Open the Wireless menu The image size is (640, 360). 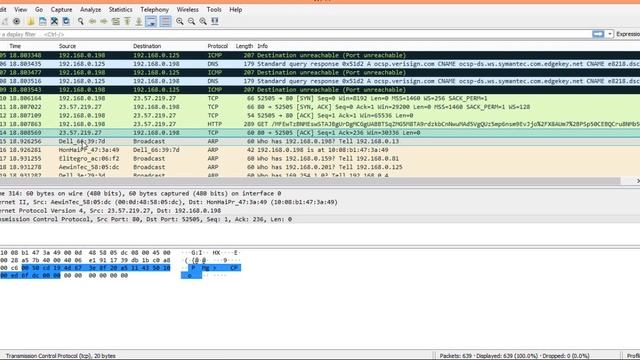click(x=187, y=9)
